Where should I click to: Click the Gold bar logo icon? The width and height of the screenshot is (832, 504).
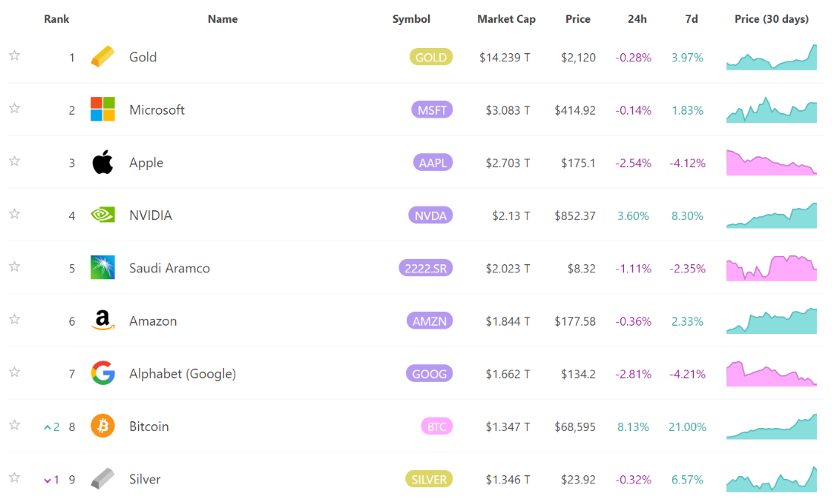(x=102, y=56)
